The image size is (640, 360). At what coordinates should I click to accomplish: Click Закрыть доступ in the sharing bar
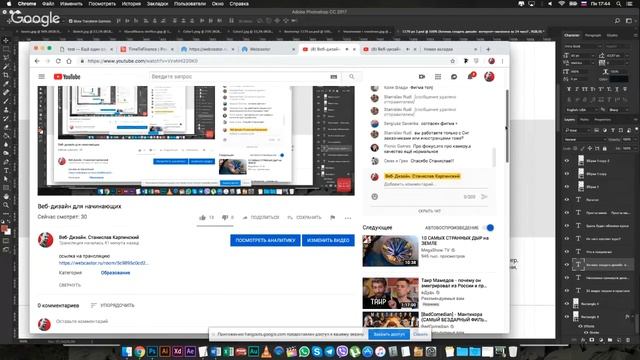click(389, 334)
